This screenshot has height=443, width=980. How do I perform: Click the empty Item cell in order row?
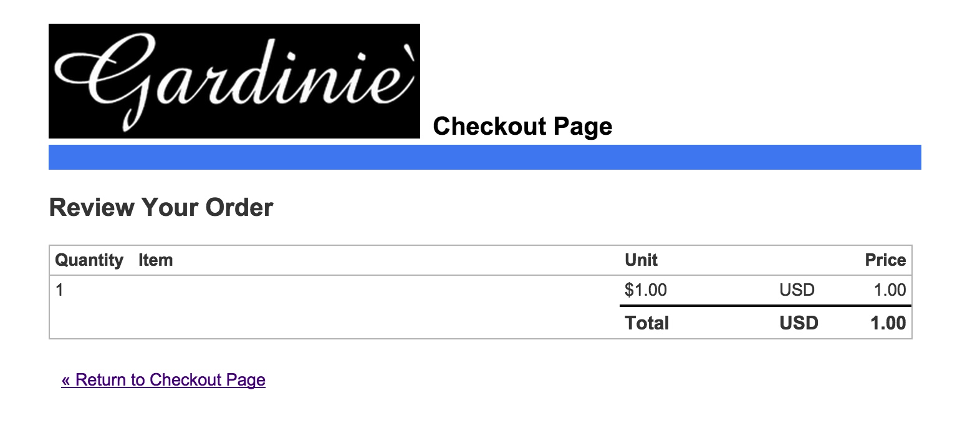pyautogui.click(x=374, y=290)
